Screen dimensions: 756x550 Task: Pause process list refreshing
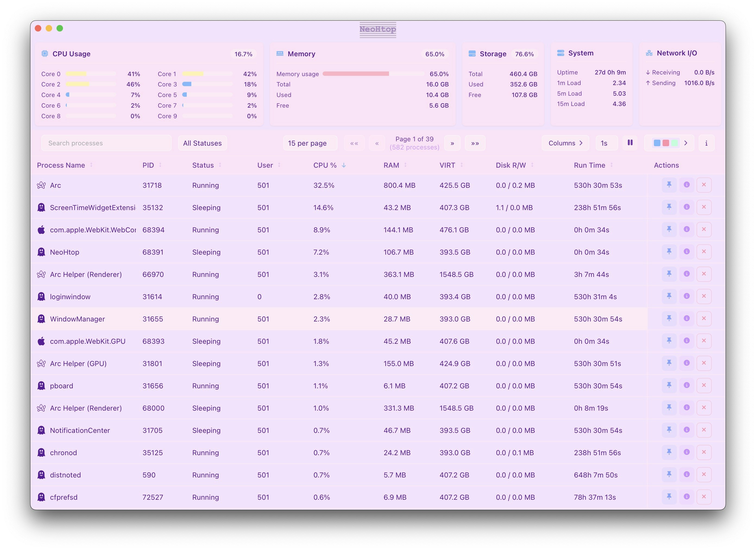(x=630, y=143)
